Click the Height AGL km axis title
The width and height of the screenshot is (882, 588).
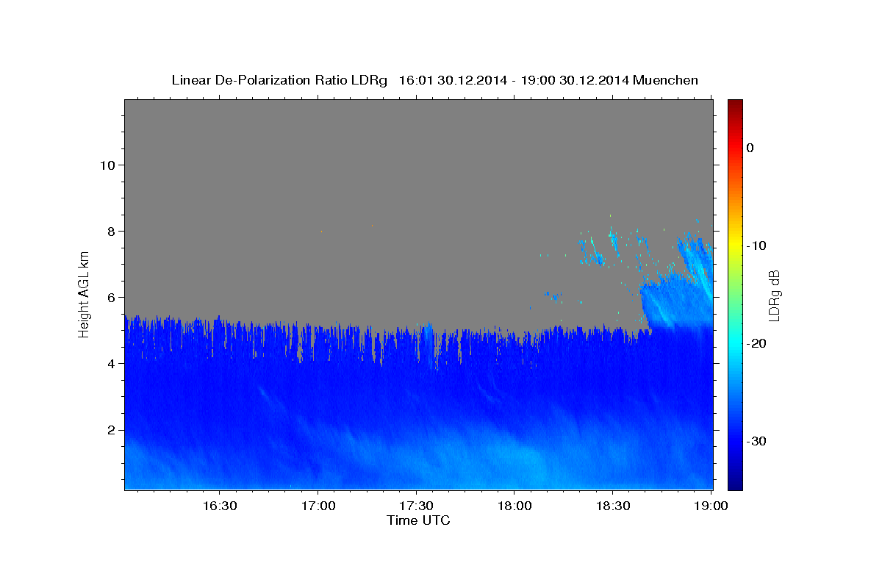click(85, 294)
